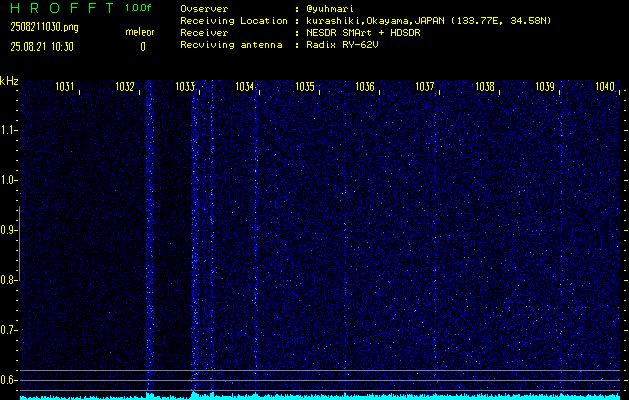Click the 1036 time tick label
The image size is (629, 400).
[365, 86]
